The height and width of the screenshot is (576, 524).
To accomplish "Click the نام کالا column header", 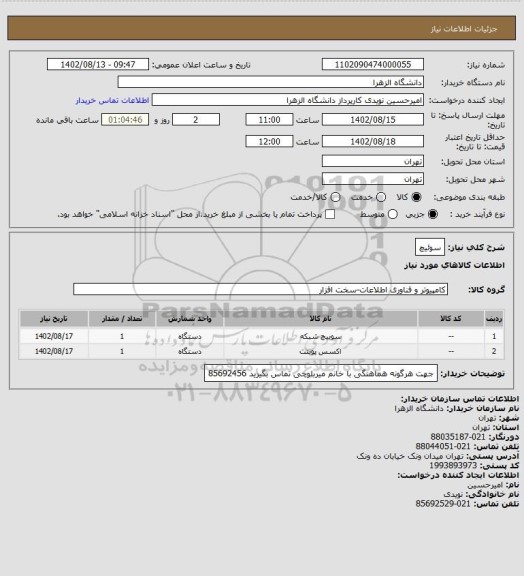I will click(320, 318).
